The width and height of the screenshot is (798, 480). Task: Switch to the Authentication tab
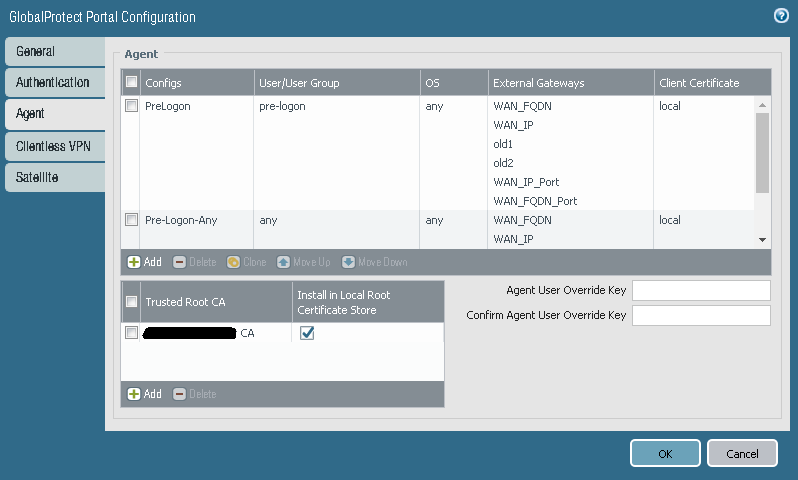point(54,82)
